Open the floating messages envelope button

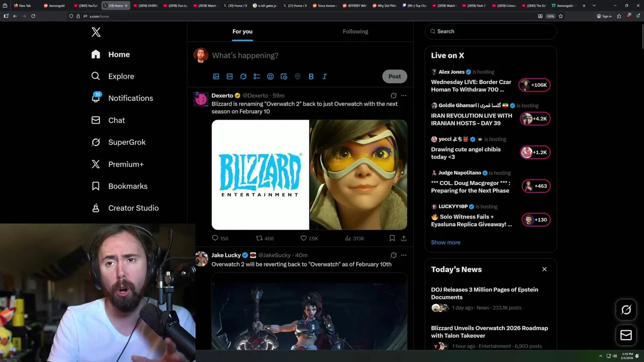[626, 335]
